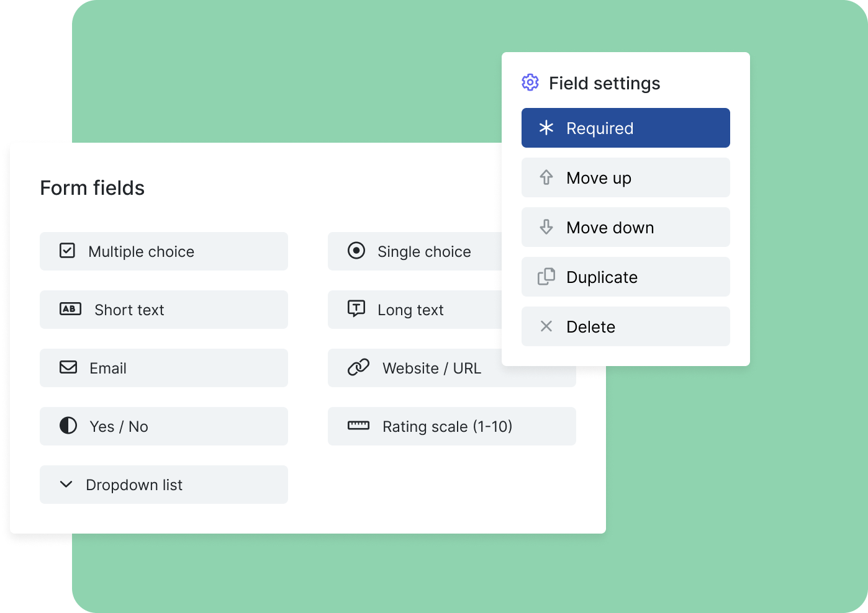This screenshot has width=868, height=613.
Task: Choose Move down in Field settings
Action: (626, 227)
